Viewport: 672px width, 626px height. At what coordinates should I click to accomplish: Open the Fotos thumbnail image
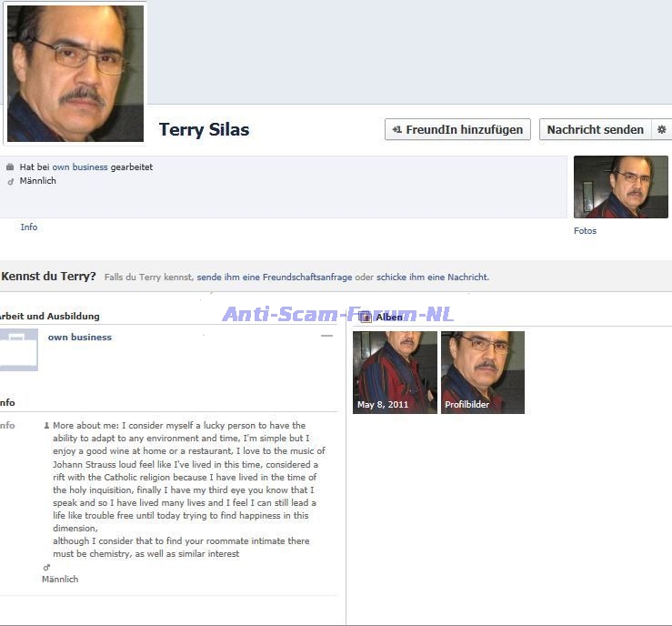pos(620,187)
